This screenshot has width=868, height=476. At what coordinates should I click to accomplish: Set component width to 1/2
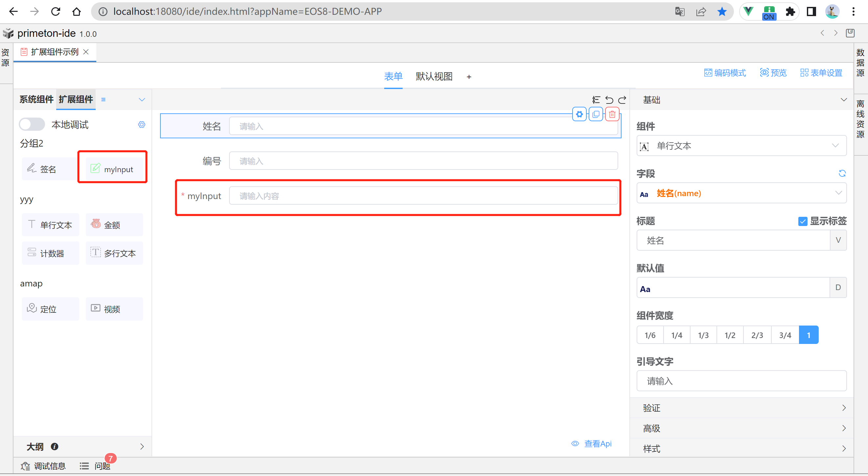pos(730,335)
